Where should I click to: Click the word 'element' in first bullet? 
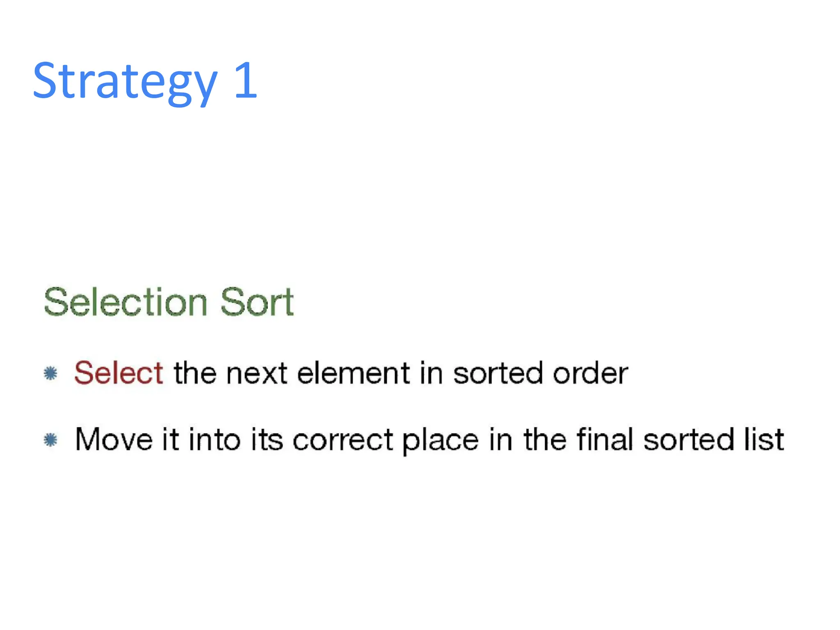point(354,373)
